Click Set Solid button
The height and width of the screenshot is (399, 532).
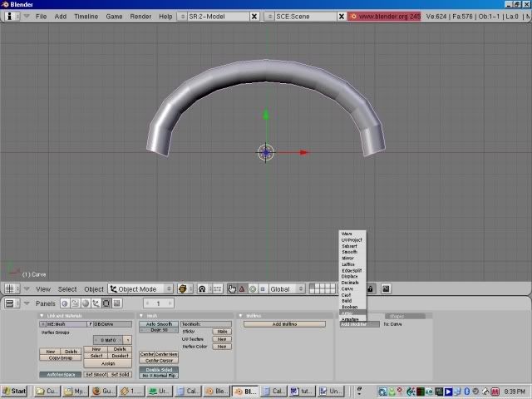pyautogui.click(x=120, y=375)
